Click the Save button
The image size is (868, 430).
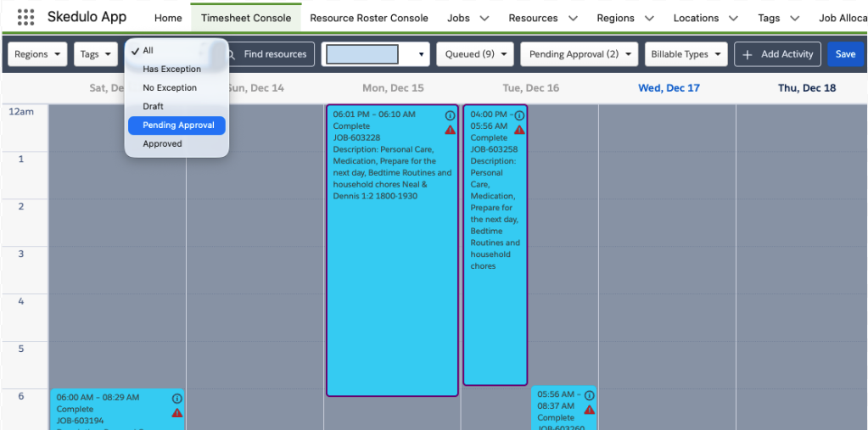click(x=845, y=54)
